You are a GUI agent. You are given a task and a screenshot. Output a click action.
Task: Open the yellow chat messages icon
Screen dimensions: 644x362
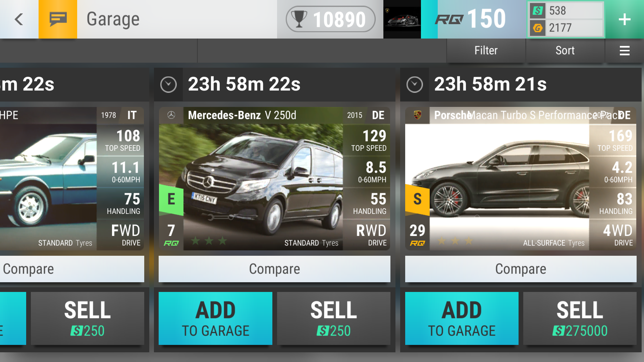58,19
